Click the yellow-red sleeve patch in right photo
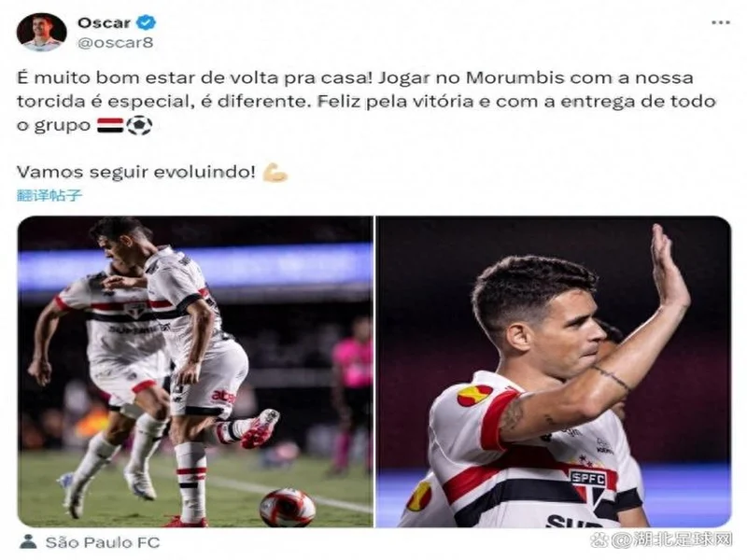The image size is (747, 560). pos(474,395)
